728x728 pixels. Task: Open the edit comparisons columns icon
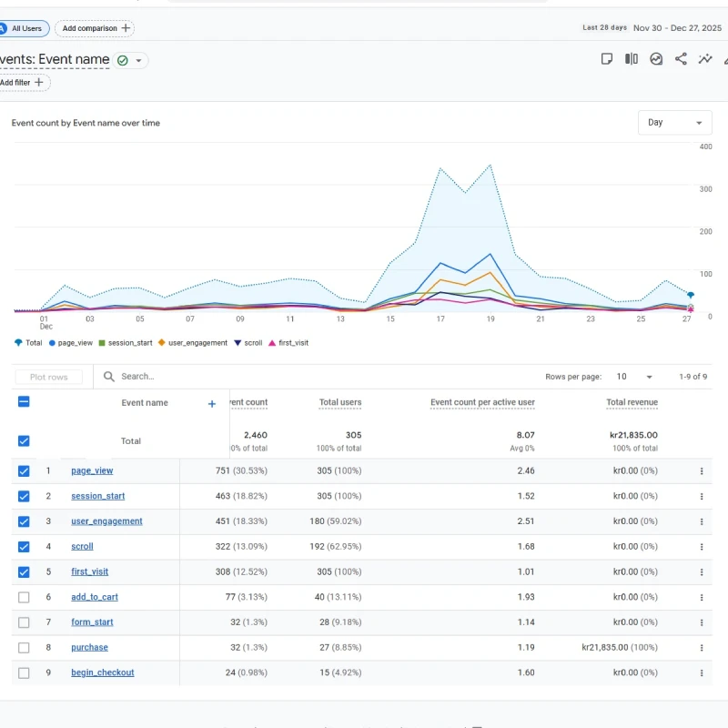[632, 59]
